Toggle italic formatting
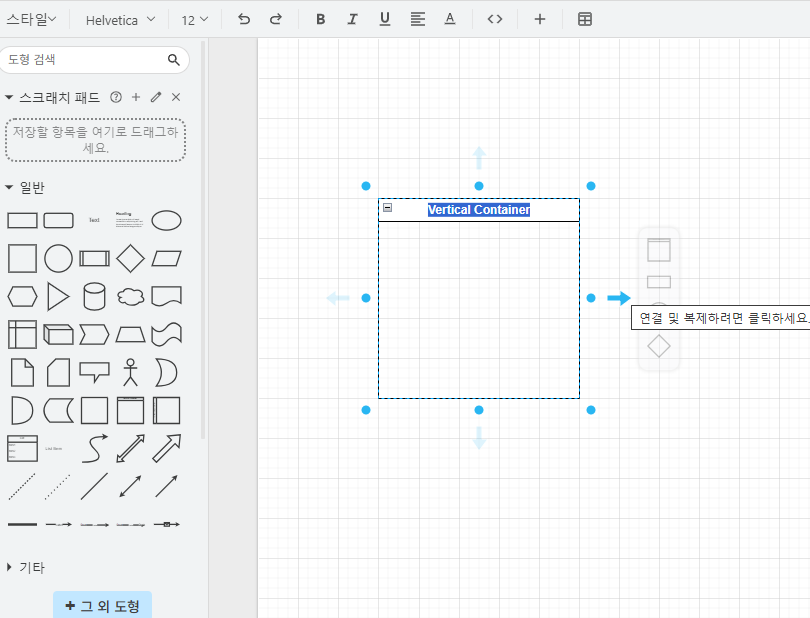 pyautogui.click(x=352, y=20)
